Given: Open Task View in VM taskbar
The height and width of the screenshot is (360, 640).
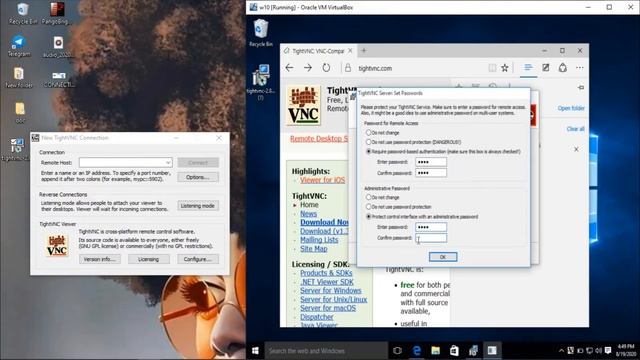Looking at the screenshot, I should (397, 351).
